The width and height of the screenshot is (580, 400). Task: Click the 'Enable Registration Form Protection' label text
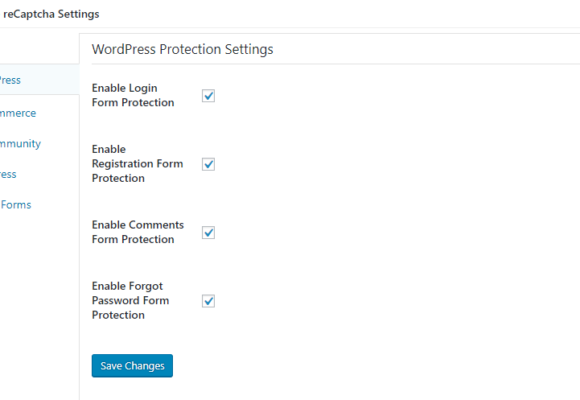point(137,164)
